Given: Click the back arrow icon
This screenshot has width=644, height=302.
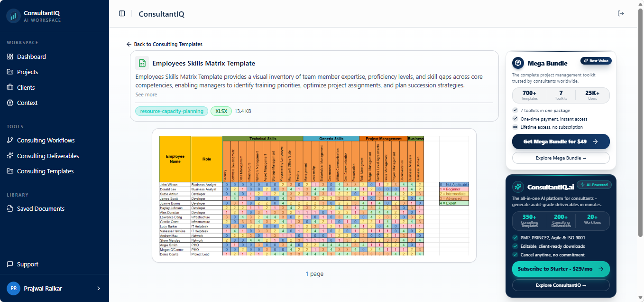Looking at the screenshot, I should click(129, 44).
